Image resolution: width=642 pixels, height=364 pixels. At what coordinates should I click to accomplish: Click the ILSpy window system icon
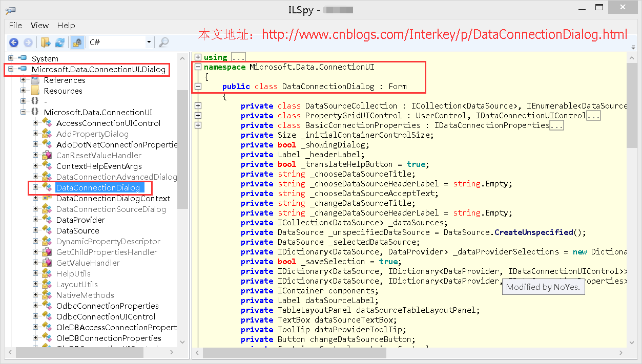point(10,9)
